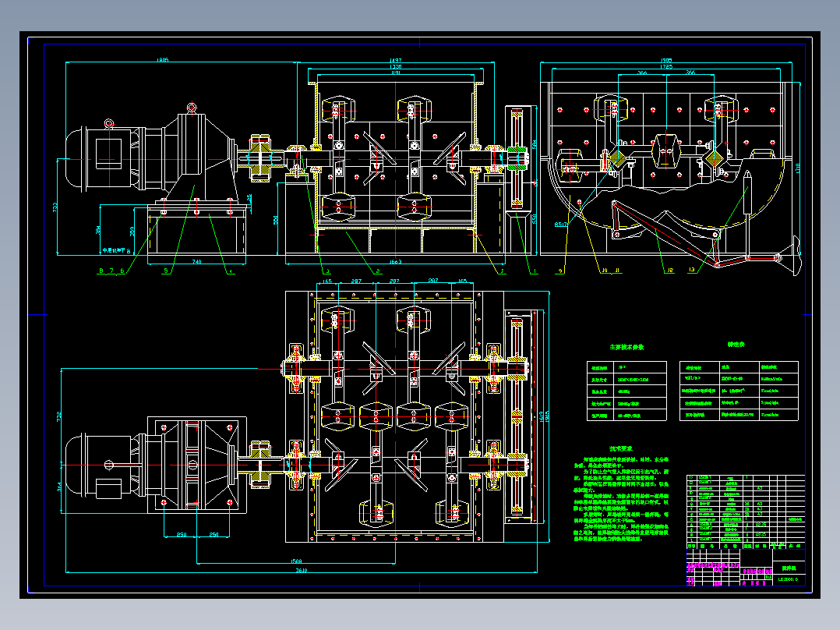This screenshot has height=630, width=840.
Task: Click the electric motor in the plan view
Action: (x=102, y=465)
